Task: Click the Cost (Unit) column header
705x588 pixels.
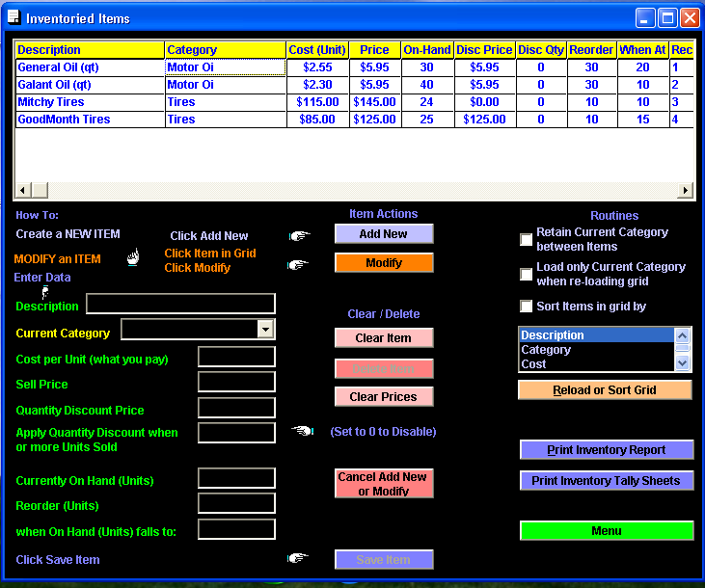Action: point(317,50)
